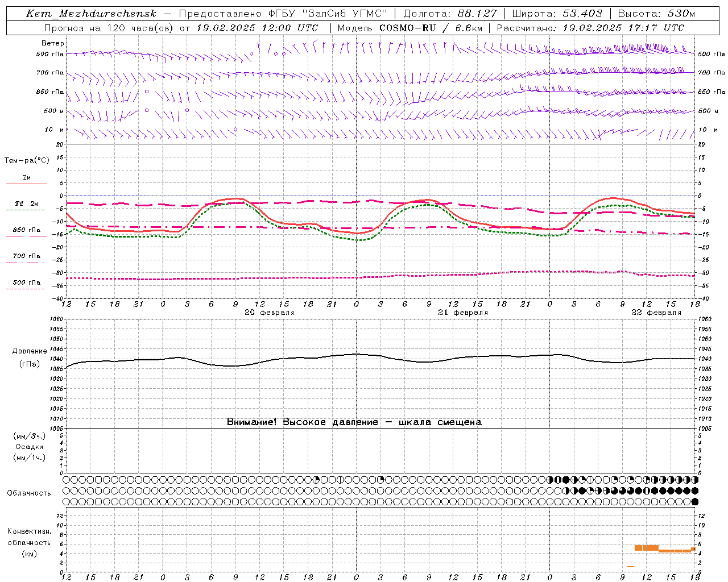Click the Облачность cloud cover label
This screenshot has height=582, width=728.
pyautogui.click(x=29, y=493)
